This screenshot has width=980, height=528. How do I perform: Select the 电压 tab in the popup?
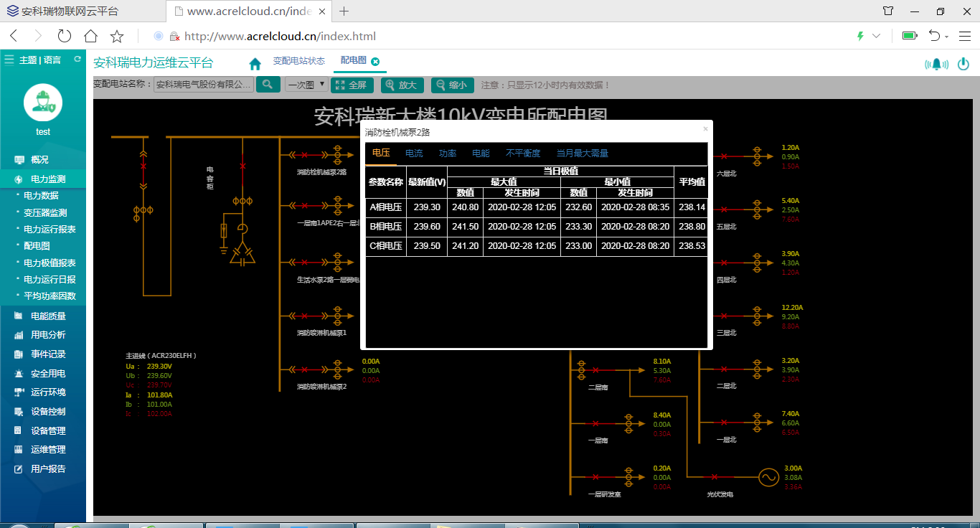pos(381,154)
